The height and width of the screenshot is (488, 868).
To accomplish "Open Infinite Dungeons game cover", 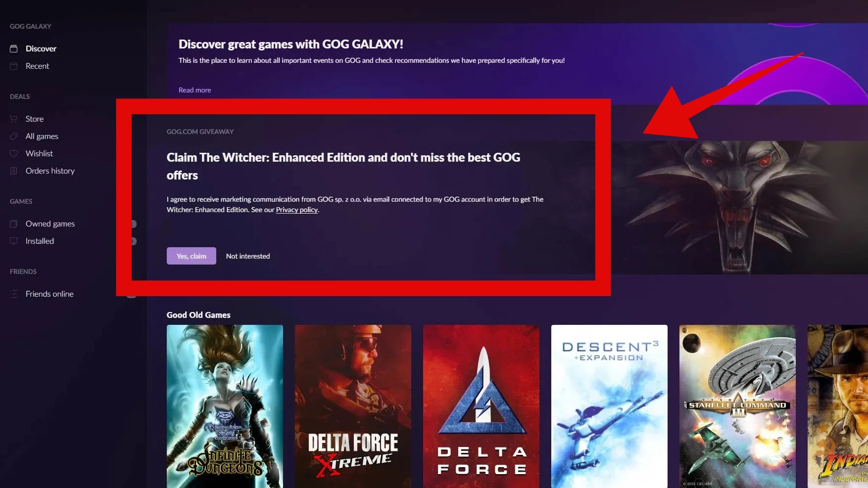I will tap(225, 406).
